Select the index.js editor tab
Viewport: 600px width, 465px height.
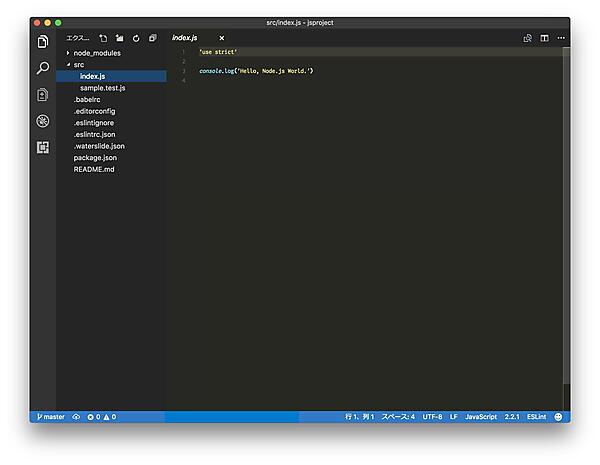187,38
